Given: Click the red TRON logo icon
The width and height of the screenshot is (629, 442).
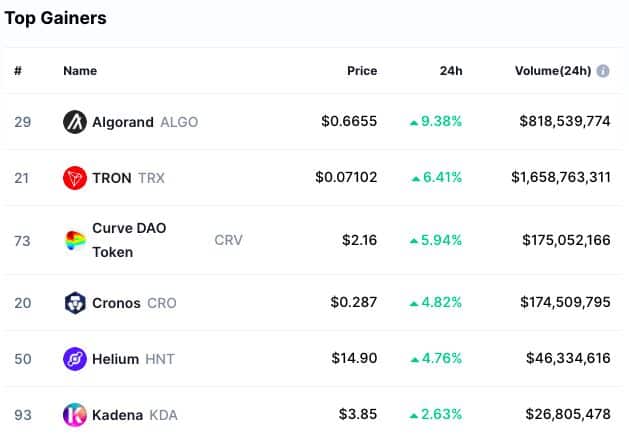Looking at the screenshot, I should (x=75, y=178).
